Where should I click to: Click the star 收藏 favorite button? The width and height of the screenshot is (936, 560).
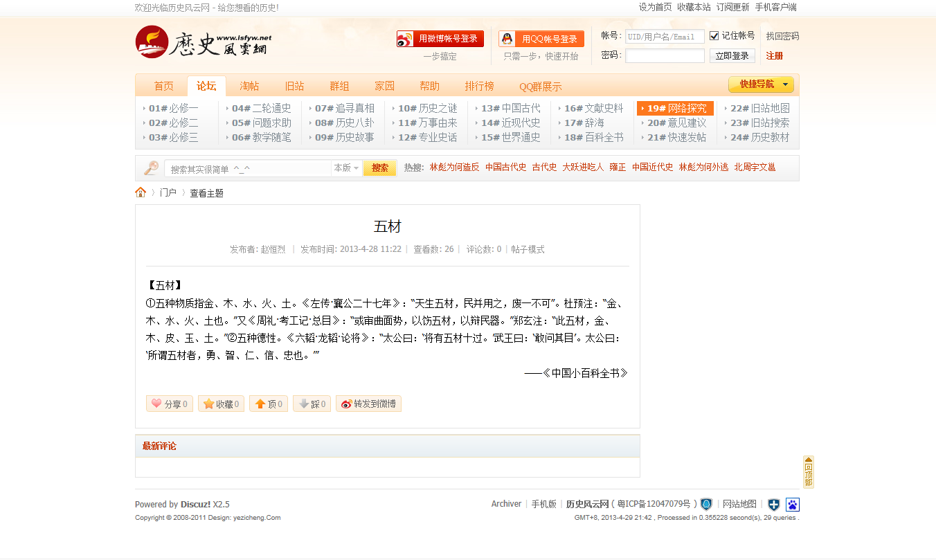[221, 404]
